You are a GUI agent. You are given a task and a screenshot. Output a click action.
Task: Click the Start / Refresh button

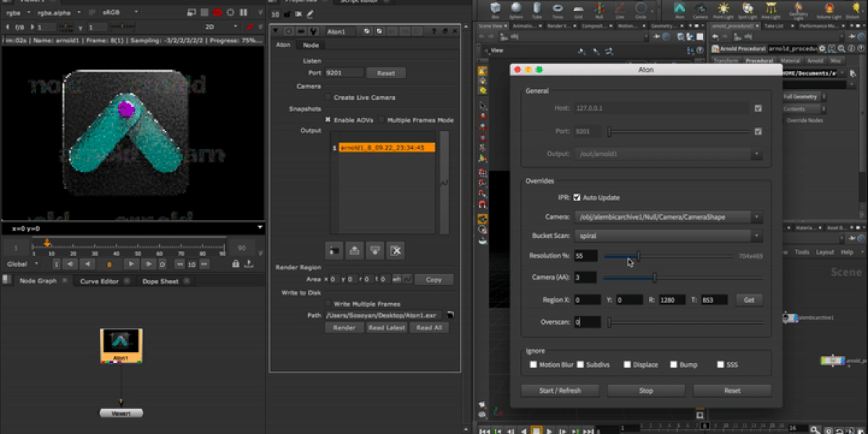click(560, 391)
